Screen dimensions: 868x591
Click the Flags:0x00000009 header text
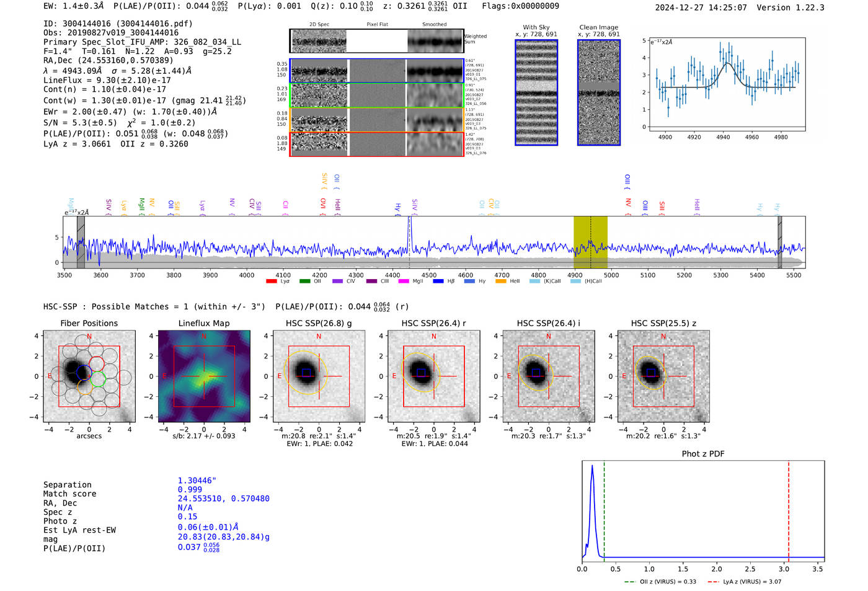pyautogui.click(x=520, y=6)
